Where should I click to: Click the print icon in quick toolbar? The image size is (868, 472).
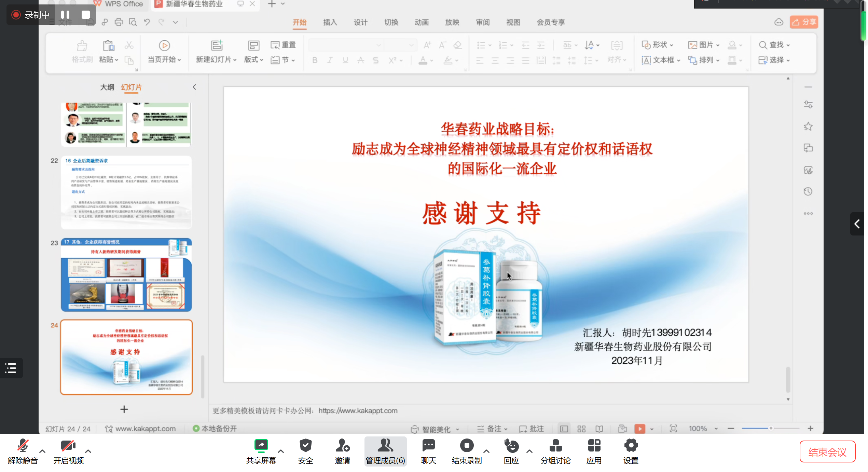(x=119, y=22)
